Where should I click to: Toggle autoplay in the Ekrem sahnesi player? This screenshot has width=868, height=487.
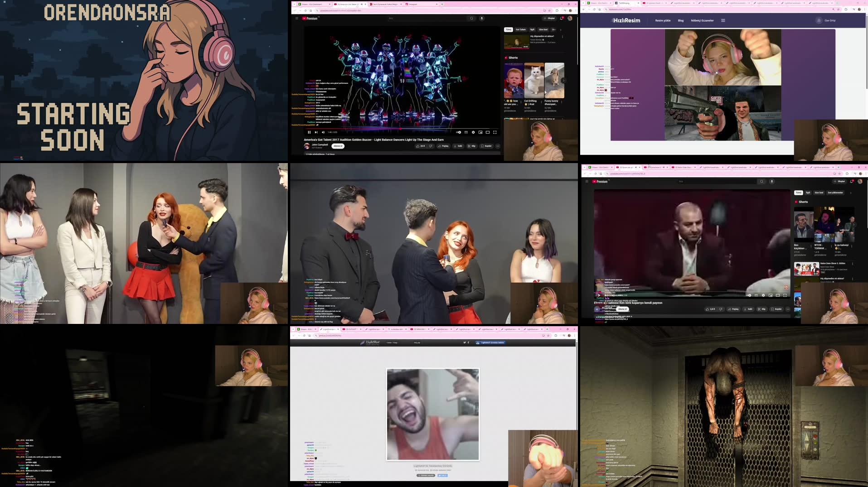point(749,295)
